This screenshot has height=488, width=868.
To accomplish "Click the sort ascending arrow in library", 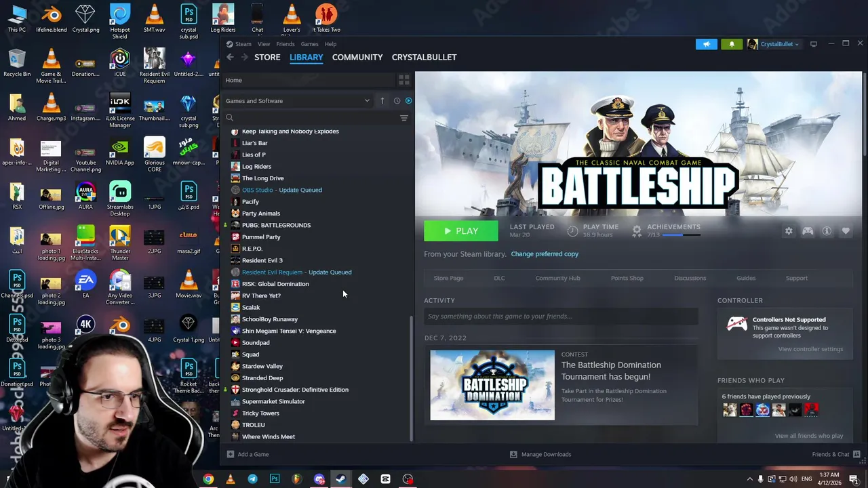I will (x=382, y=100).
